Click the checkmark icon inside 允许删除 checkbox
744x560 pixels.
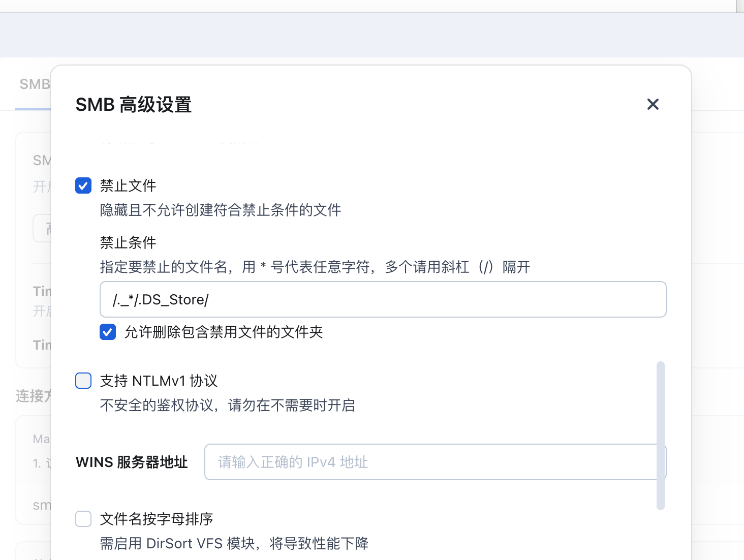[107, 332]
